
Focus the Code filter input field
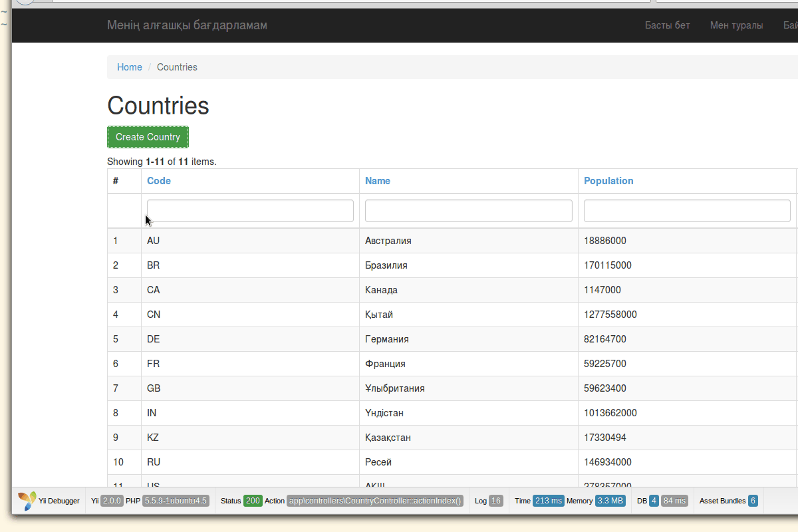(x=250, y=211)
